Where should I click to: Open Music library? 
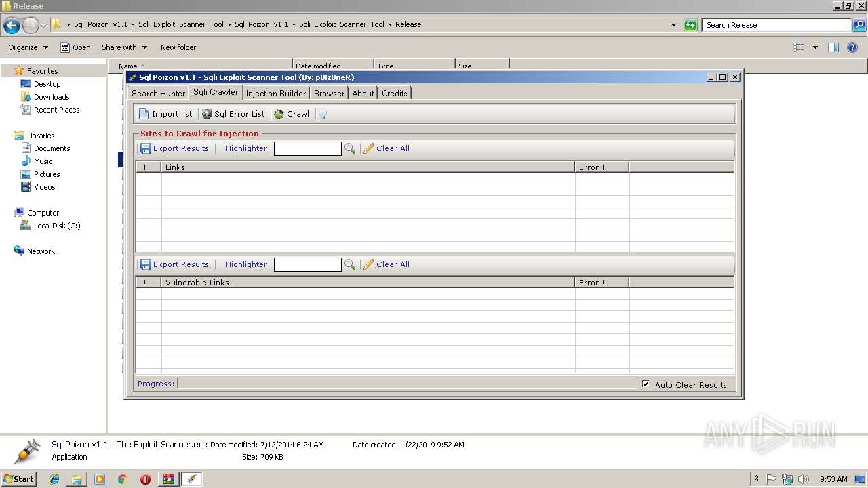click(43, 161)
